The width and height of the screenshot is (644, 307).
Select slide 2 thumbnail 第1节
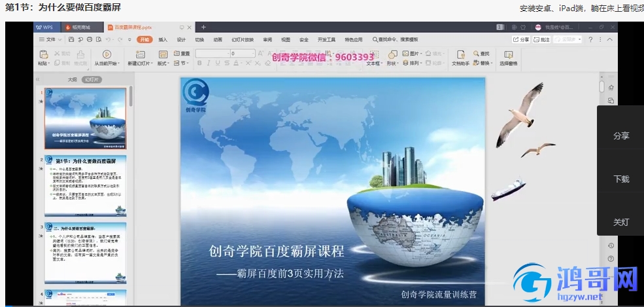click(x=86, y=186)
